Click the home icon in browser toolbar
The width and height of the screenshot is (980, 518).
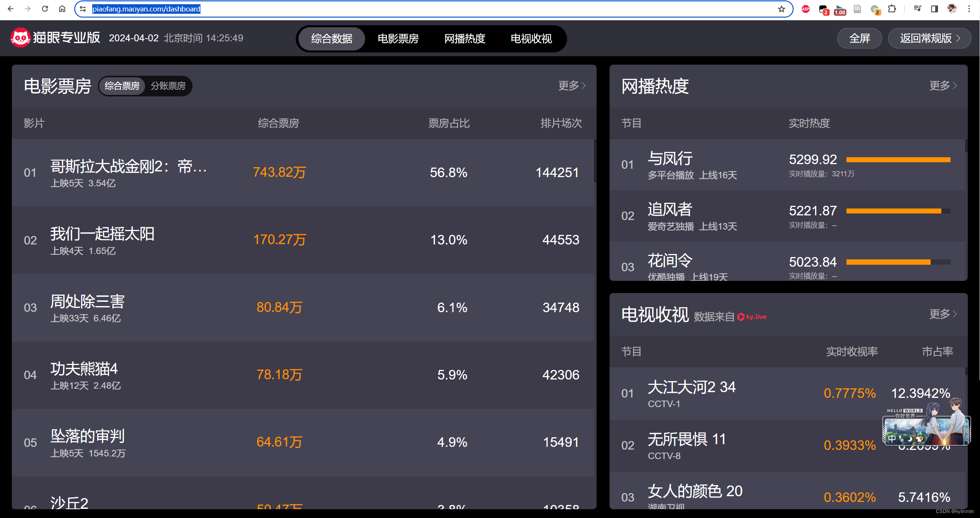62,9
